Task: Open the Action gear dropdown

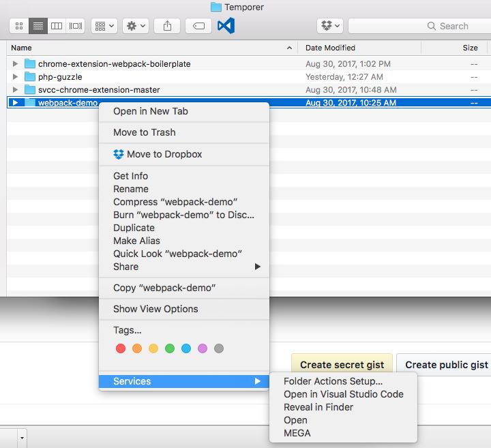Action: [136, 26]
